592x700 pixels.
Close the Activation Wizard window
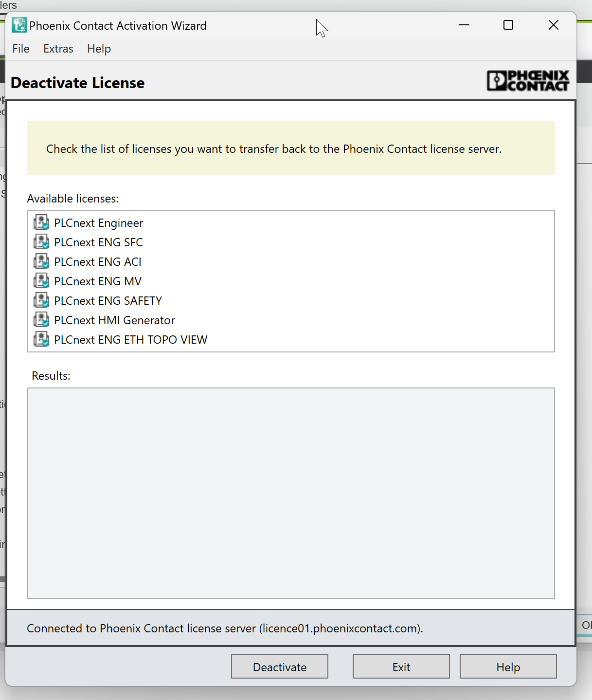coord(554,25)
